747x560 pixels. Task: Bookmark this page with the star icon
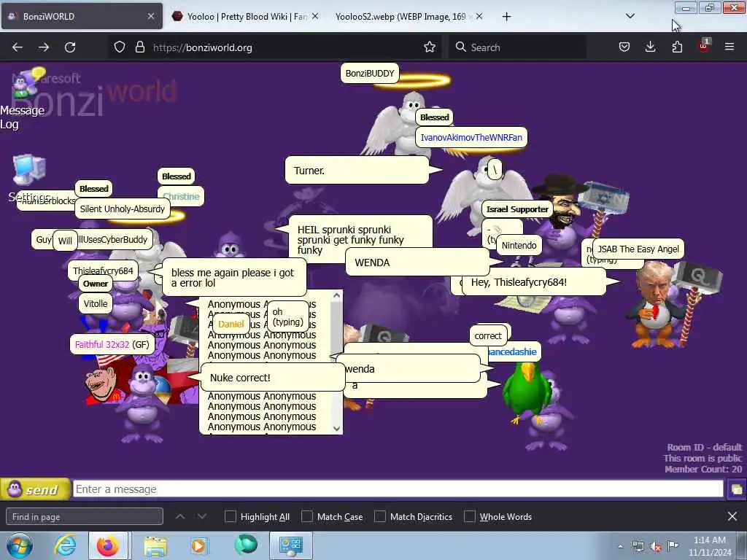[429, 47]
